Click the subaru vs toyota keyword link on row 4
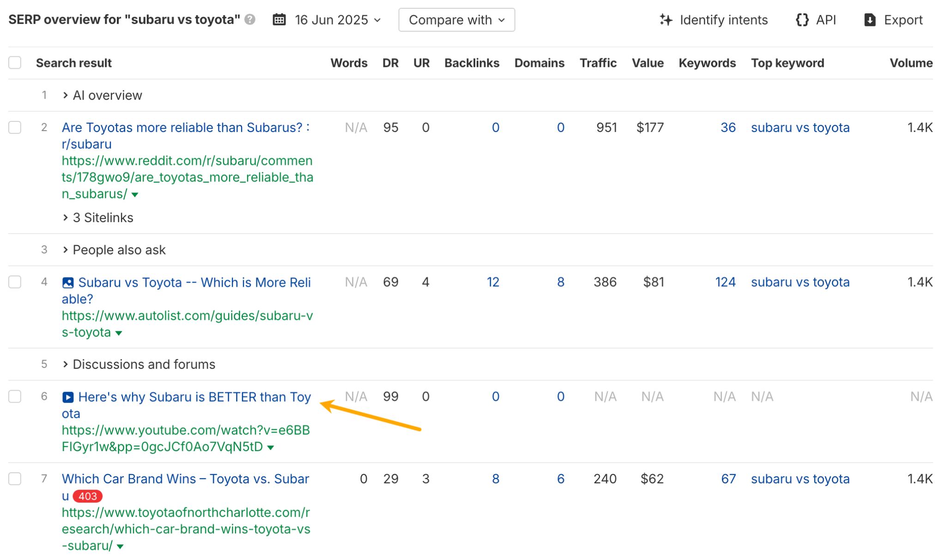Image resolution: width=946 pixels, height=560 pixels. point(800,282)
